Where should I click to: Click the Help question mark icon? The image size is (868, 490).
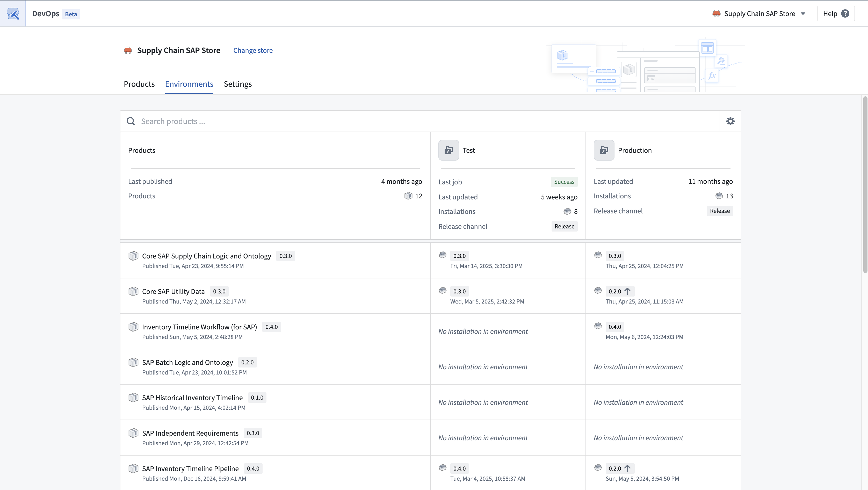[x=845, y=13]
